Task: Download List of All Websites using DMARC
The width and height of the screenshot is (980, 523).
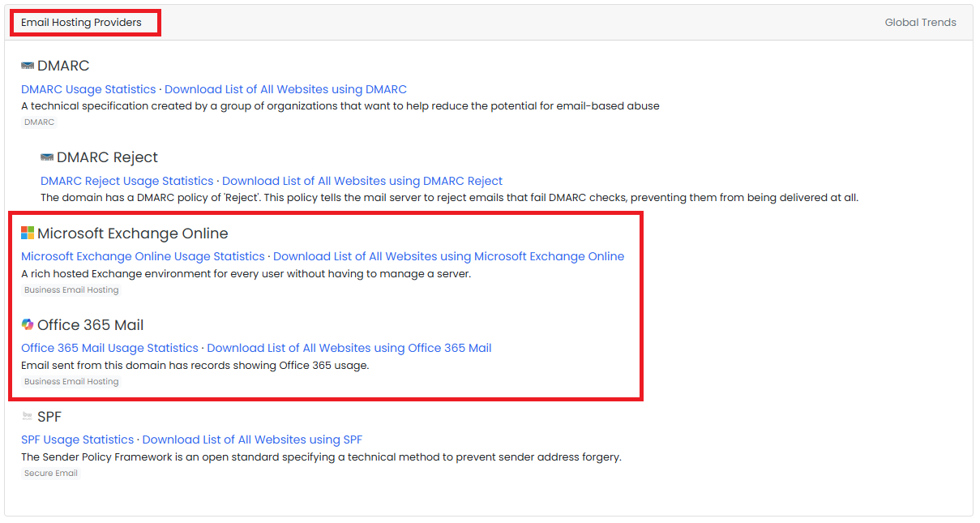Action: click(x=285, y=89)
